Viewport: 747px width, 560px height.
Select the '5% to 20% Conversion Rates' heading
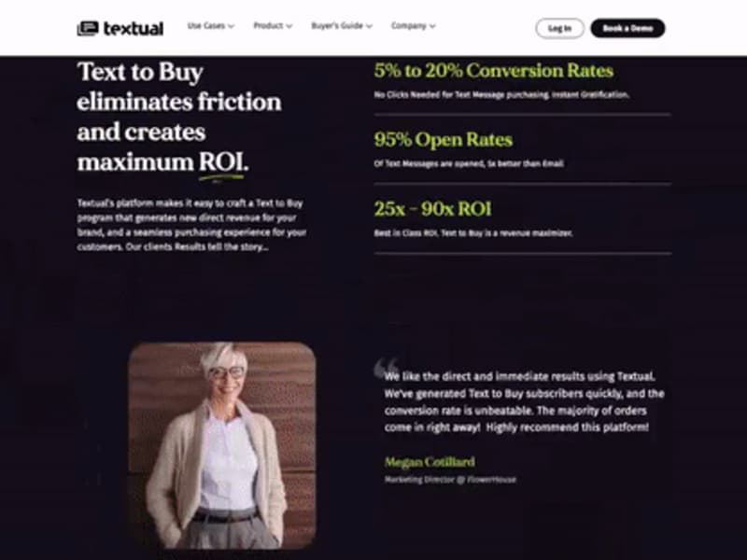click(x=494, y=71)
